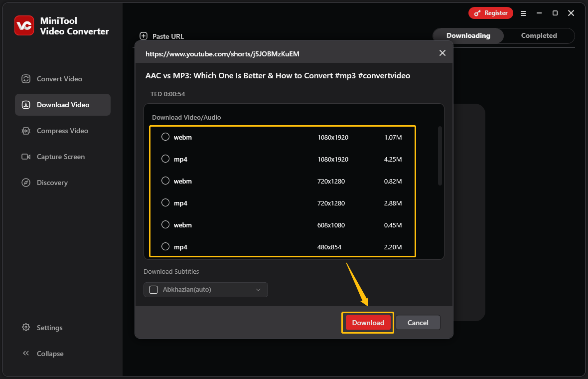Click the MiniTool Video Converter title text
Image resolution: width=588 pixels, height=379 pixels.
coord(74,26)
